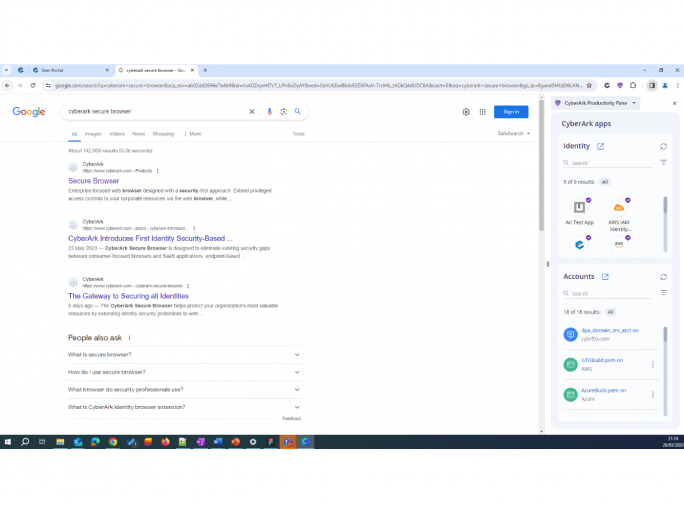Click the CyberArk shield extension icon

[620, 86]
